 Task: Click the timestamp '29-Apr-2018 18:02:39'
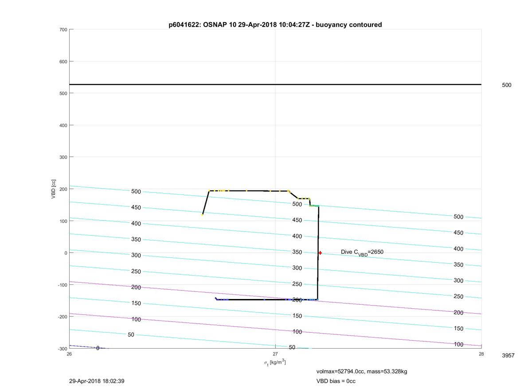click(x=97, y=381)
